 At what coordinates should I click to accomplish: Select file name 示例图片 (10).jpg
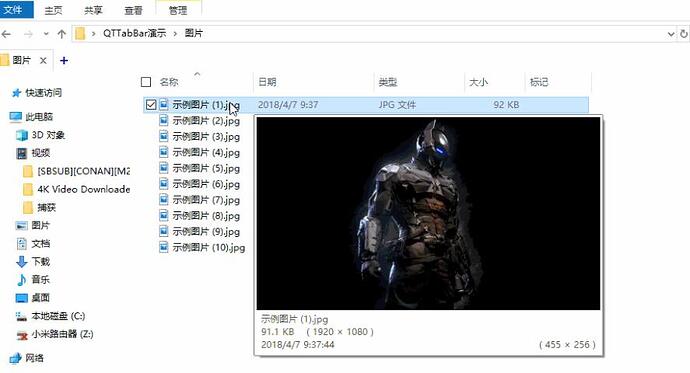tap(209, 247)
